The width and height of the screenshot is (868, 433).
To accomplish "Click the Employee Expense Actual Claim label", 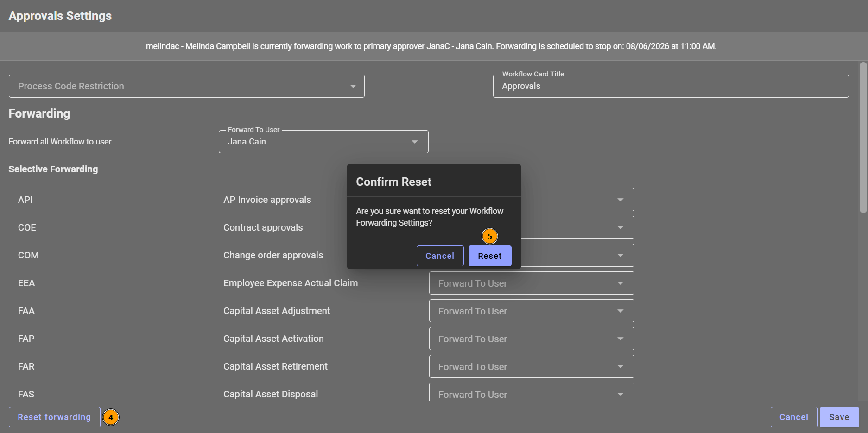I will pos(291,283).
